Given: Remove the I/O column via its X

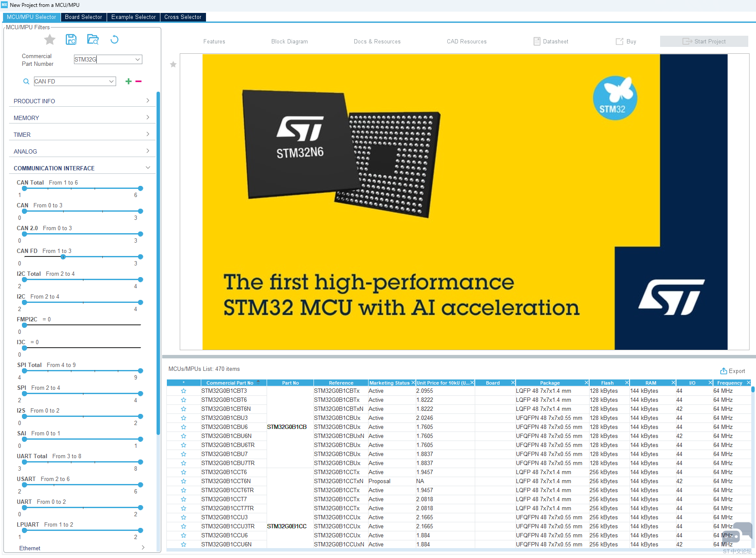Looking at the screenshot, I should [710, 383].
